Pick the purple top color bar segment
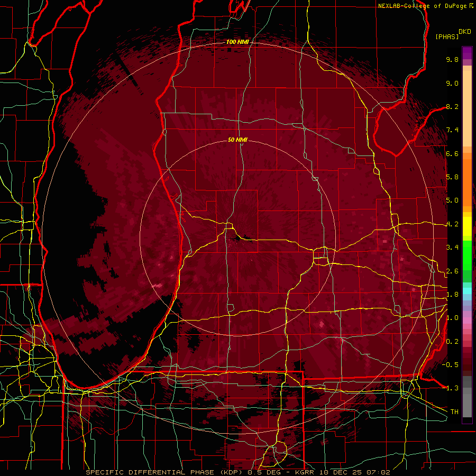Image resolution: width=476 pixels, height=476 pixels. (x=467, y=53)
